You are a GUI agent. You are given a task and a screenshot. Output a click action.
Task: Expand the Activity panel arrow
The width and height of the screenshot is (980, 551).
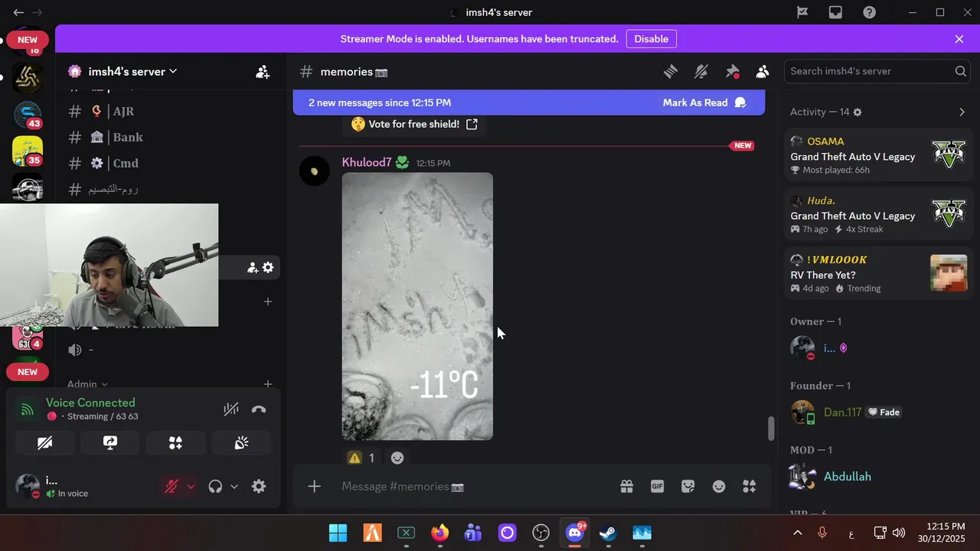point(962,112)
